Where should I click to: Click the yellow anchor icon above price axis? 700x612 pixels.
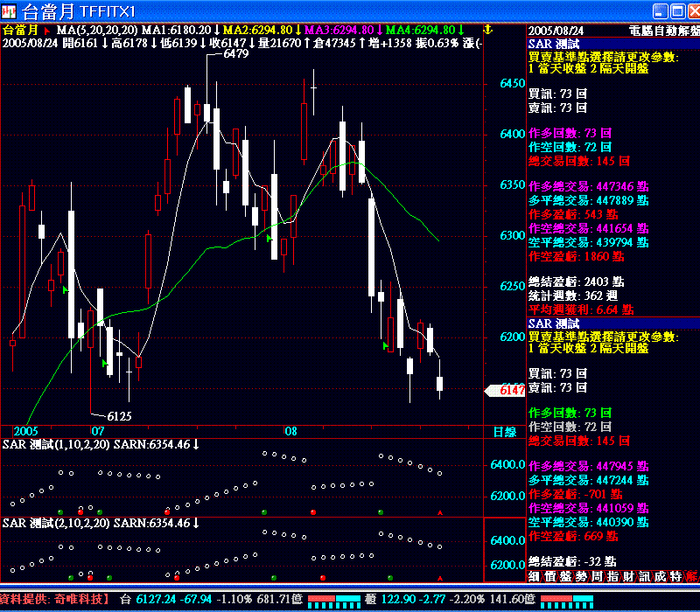tap(488, 30)
